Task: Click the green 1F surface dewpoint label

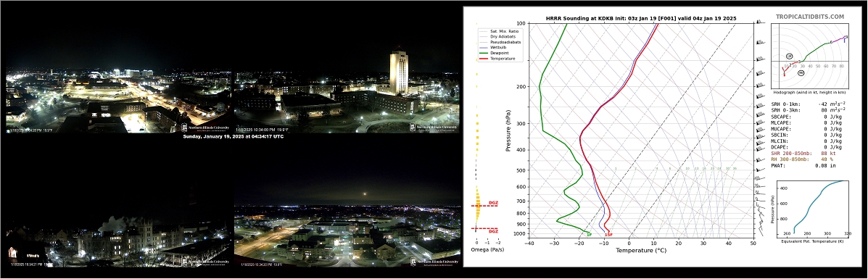Action: point(589,235)
